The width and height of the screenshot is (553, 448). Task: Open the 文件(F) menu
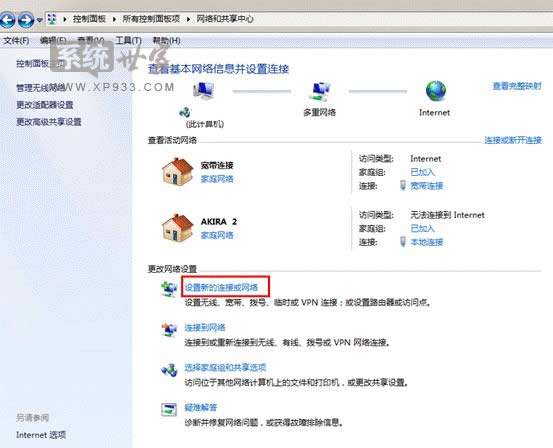click(x=16, y=41)
